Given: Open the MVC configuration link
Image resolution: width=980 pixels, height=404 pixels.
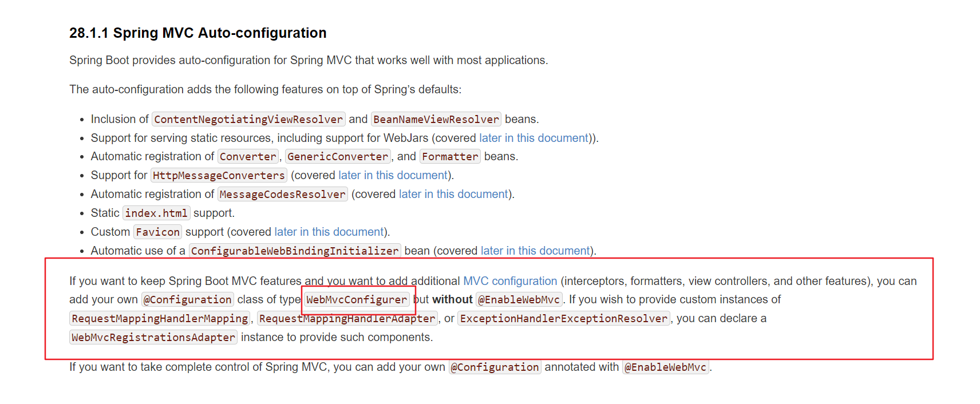Looking at the screenshot, I should click(510, 281).
